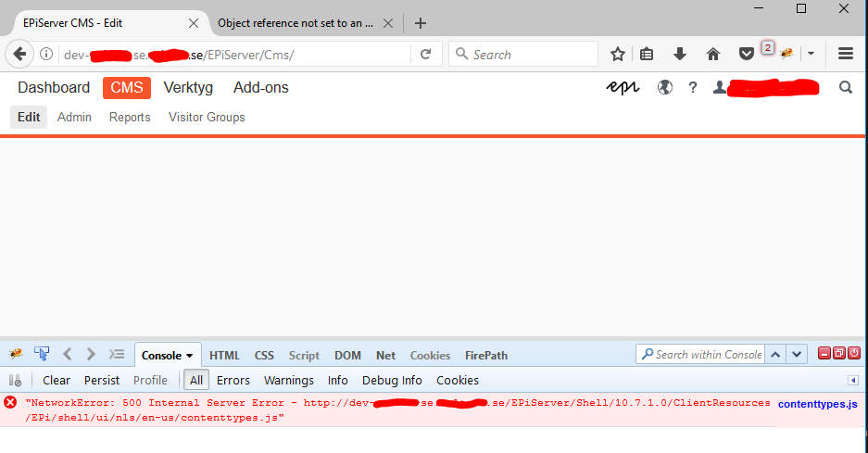Screen dimensions: 868x453
Task: Focus the browser URL address bar
Action: (235, 55)
